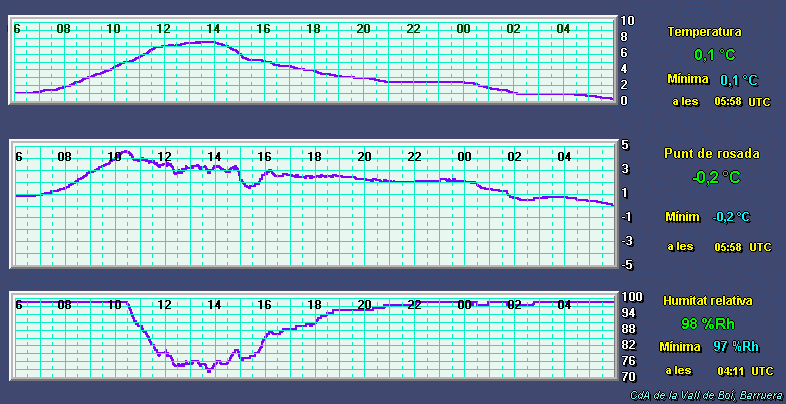Click the 76 value on the humidity scale
The height and width of the screenshot is (404, 786).
(629, 361)
